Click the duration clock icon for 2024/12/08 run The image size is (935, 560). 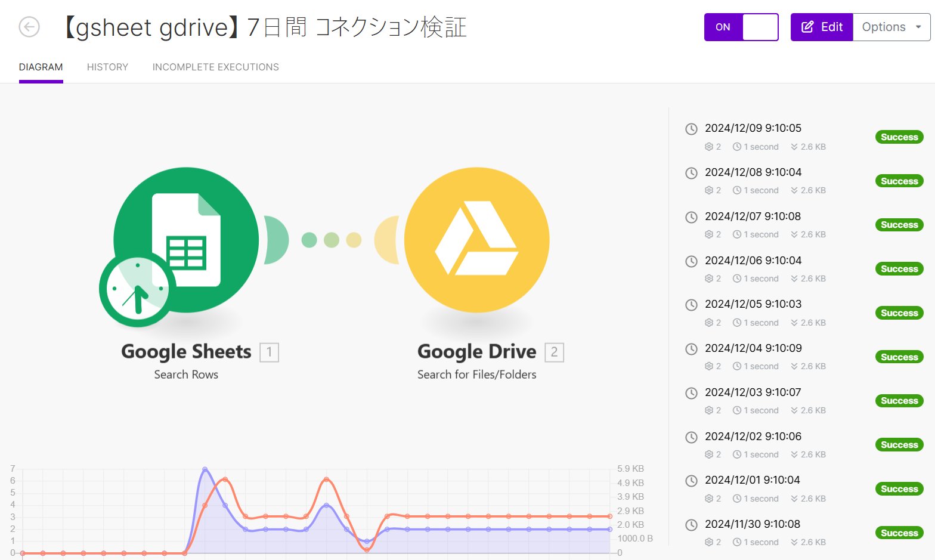point(737,190)
